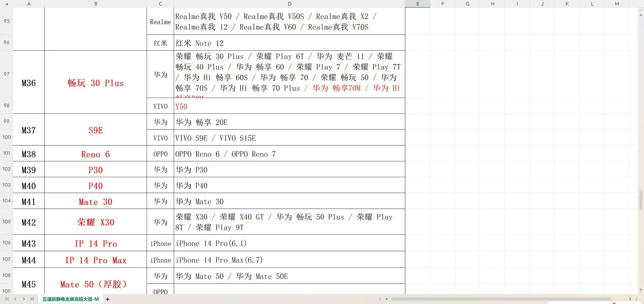Screen dimensions: 644x304
Task: Select the cell containing M40
Action: coord(29,185)
